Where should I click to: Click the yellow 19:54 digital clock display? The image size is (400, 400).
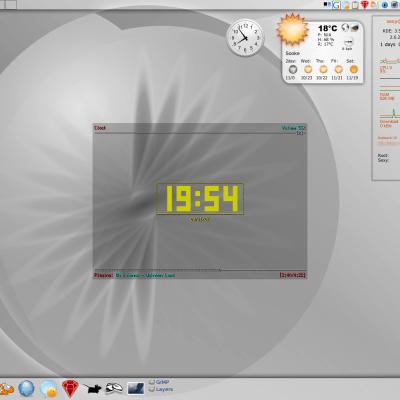pos(200,199)
